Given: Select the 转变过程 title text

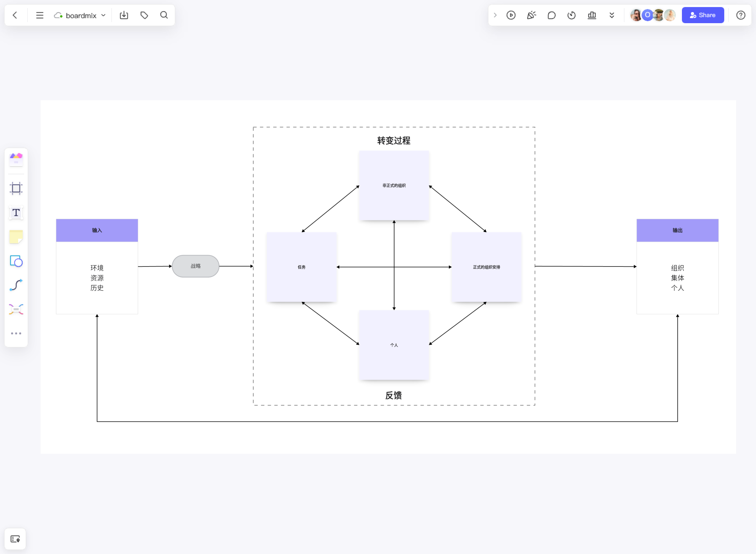Looking at the screenshot, I should (x=394, y=141).
